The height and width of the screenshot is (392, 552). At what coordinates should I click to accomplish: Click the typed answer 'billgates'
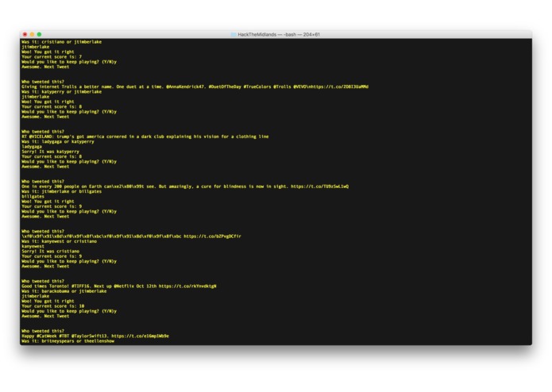click(x=33, y=197)
